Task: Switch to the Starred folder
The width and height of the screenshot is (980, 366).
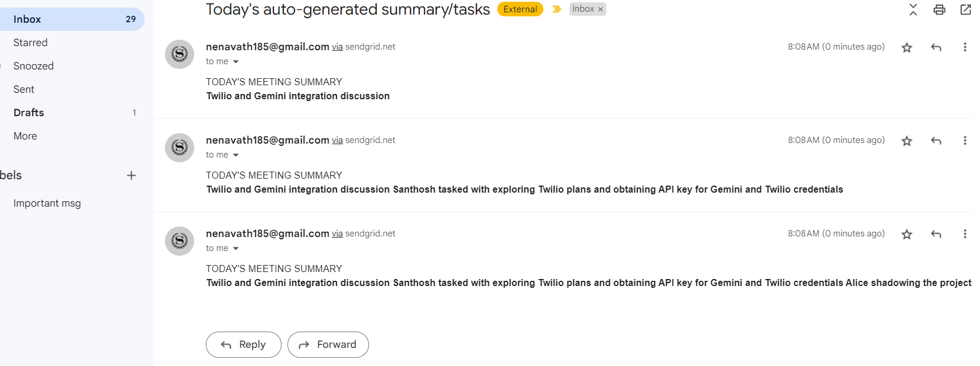Action: coord(30,42)
